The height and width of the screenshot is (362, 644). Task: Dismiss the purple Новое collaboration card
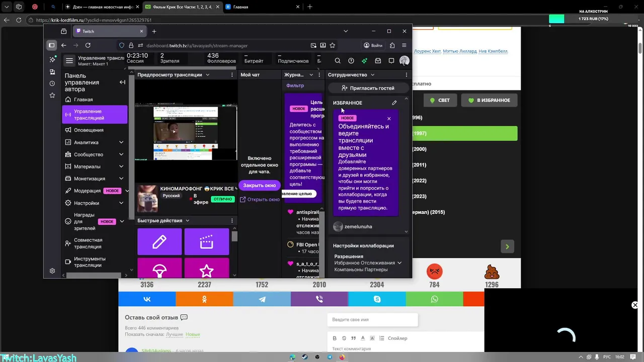coord(389,119)
